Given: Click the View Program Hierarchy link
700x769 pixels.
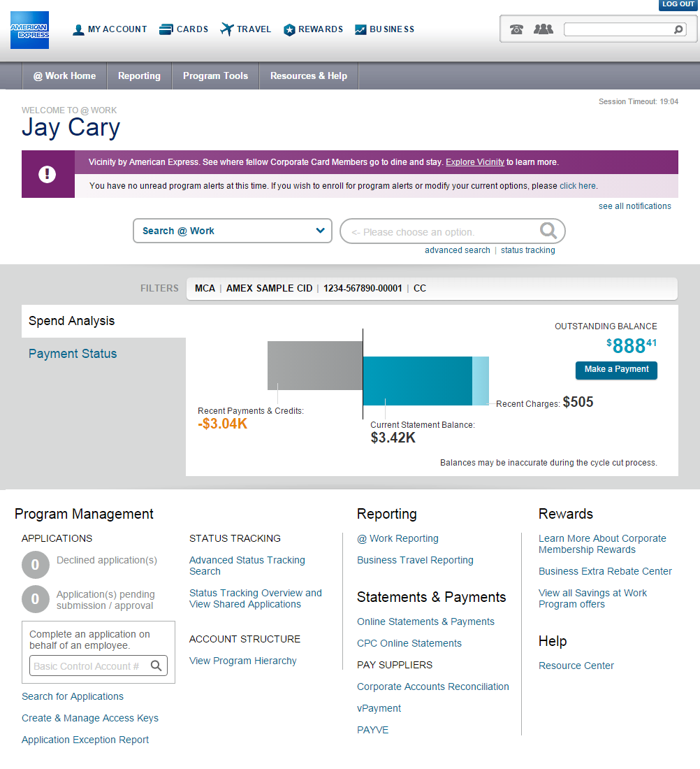Looking at the screenshot, I should point(242,661).
